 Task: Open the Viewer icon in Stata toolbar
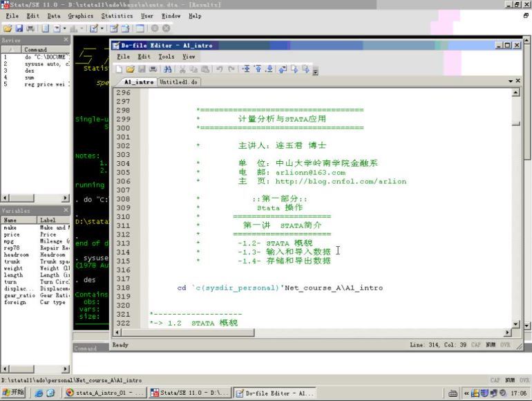point(57,28)
